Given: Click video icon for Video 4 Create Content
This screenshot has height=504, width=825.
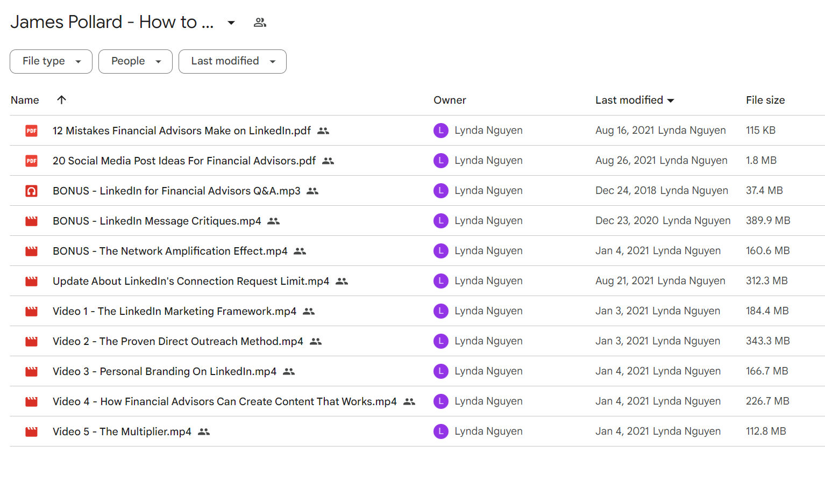Looking at the screenshot, I should pyautogui.click(x=32, y=401).
